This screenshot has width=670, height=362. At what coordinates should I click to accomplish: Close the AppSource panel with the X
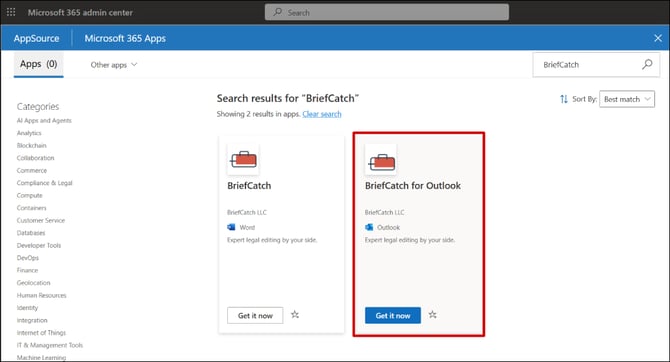[x=658, y=38]
